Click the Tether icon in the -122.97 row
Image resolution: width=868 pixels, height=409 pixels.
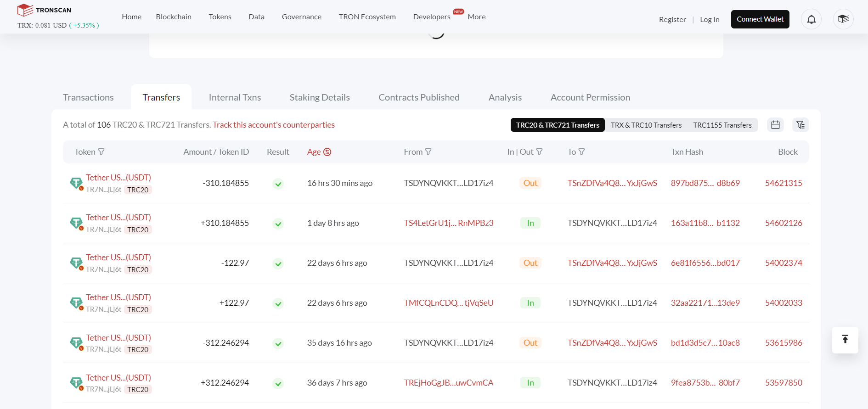click(x=76, y=263)
